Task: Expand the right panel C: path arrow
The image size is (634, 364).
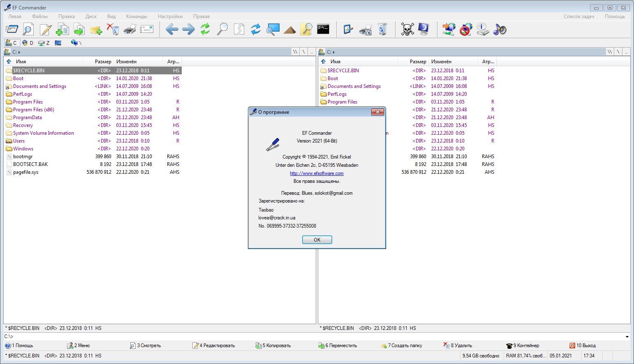Action: (334, 52)
